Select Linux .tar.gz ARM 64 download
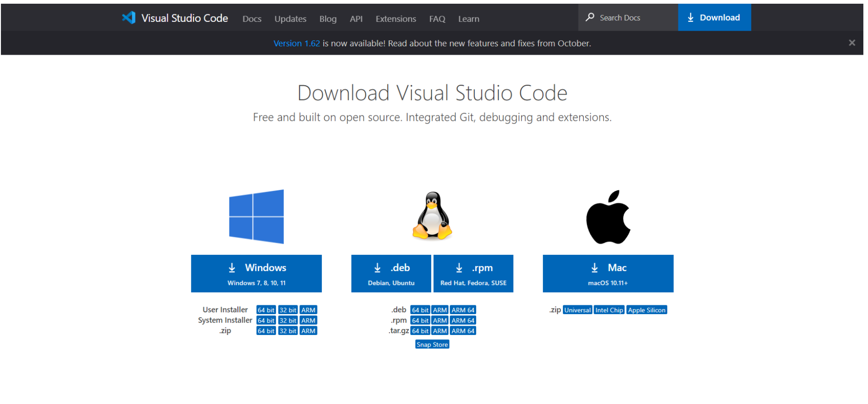868x404 pixels. pyautogui.click(x=463, y=331)
